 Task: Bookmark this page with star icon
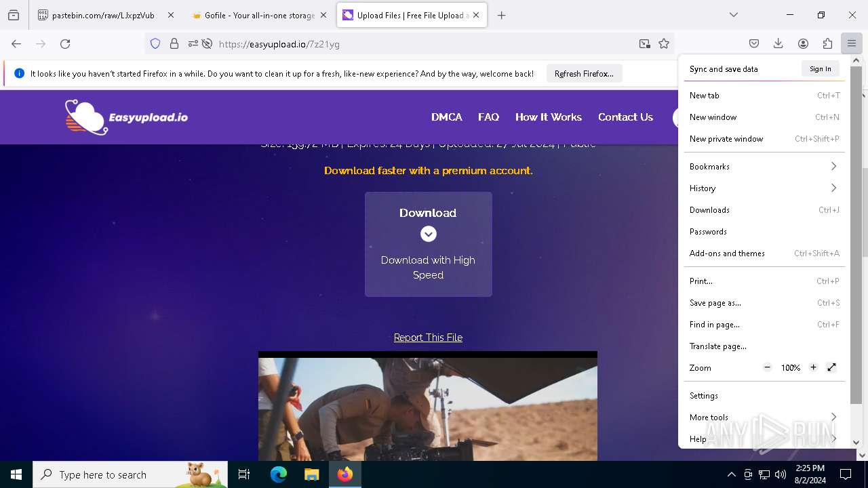coord(664,43)
